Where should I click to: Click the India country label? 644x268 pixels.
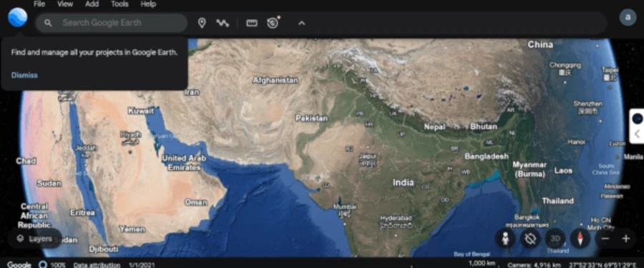tap(404, 183)
